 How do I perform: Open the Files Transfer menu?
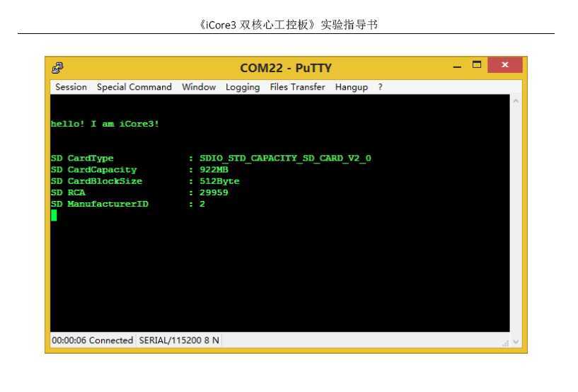[297, 87]
